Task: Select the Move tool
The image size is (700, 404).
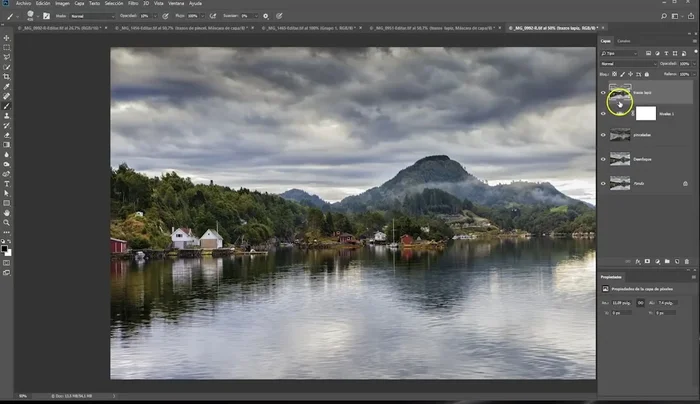Action: point(7,37)
